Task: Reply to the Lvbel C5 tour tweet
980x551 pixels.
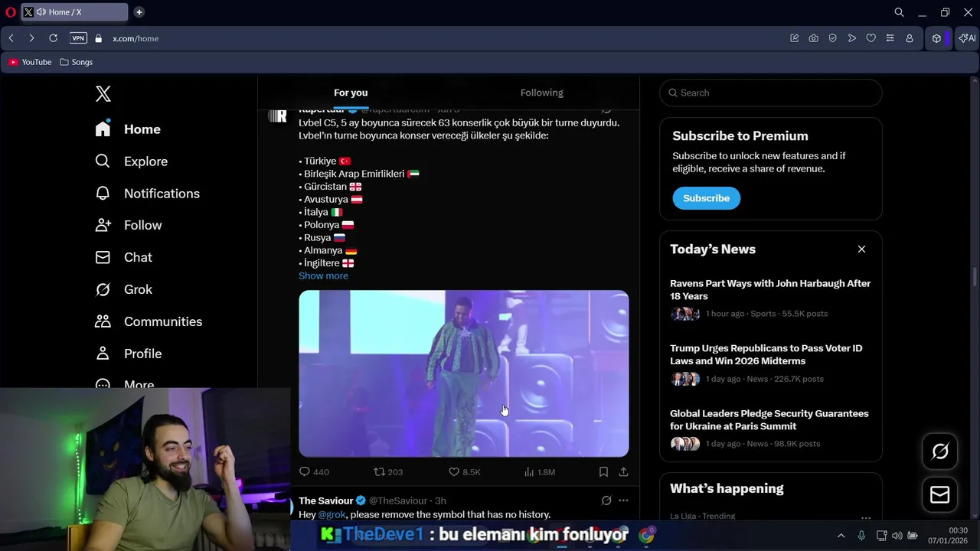Action: click(314, 472)
